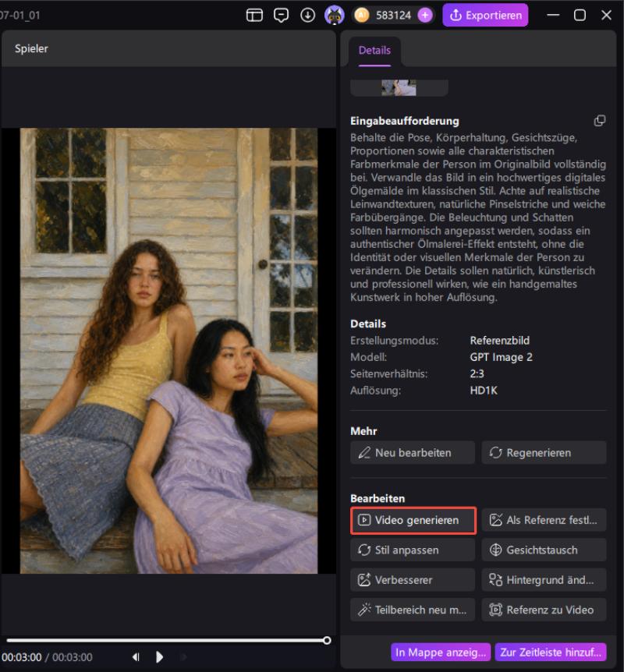Screen dimensions: 624x672
Task: Click the reference image thumbnail
Action: (399, 88)
